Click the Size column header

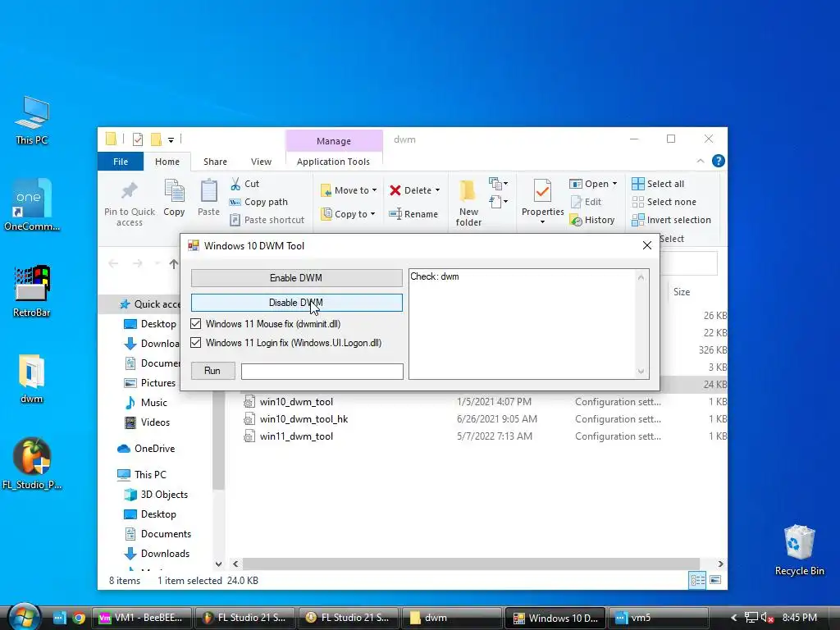[682, 292]
